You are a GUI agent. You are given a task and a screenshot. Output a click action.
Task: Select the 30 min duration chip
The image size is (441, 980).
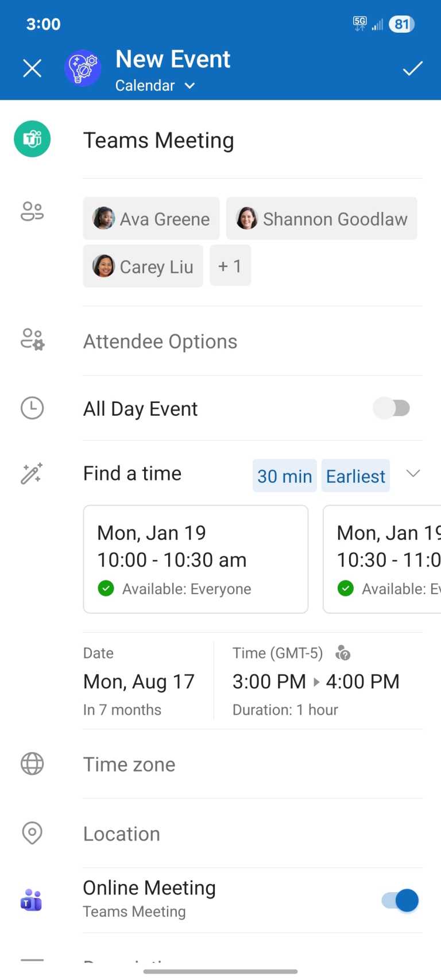coord(285,476)
